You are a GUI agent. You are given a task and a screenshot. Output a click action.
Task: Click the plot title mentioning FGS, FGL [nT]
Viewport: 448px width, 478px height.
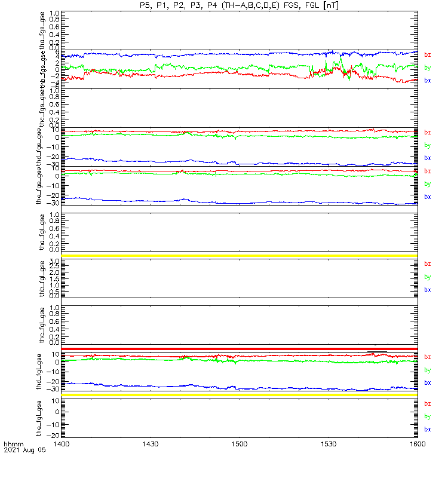tap(240, 5)
